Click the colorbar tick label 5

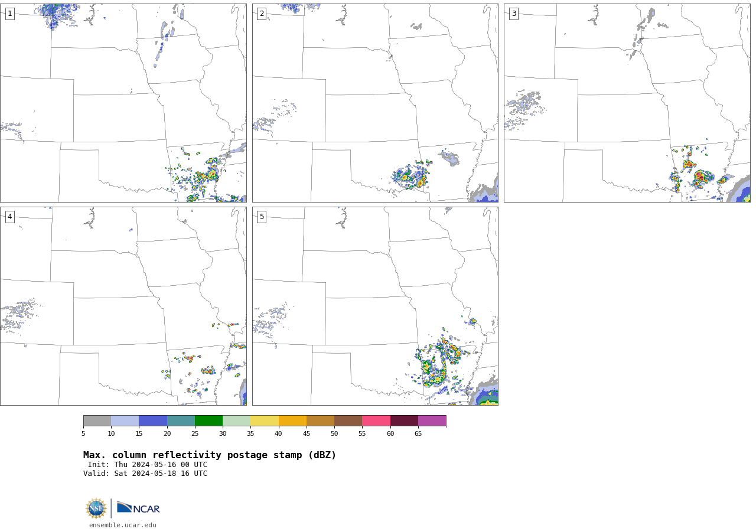click(83, 434)
